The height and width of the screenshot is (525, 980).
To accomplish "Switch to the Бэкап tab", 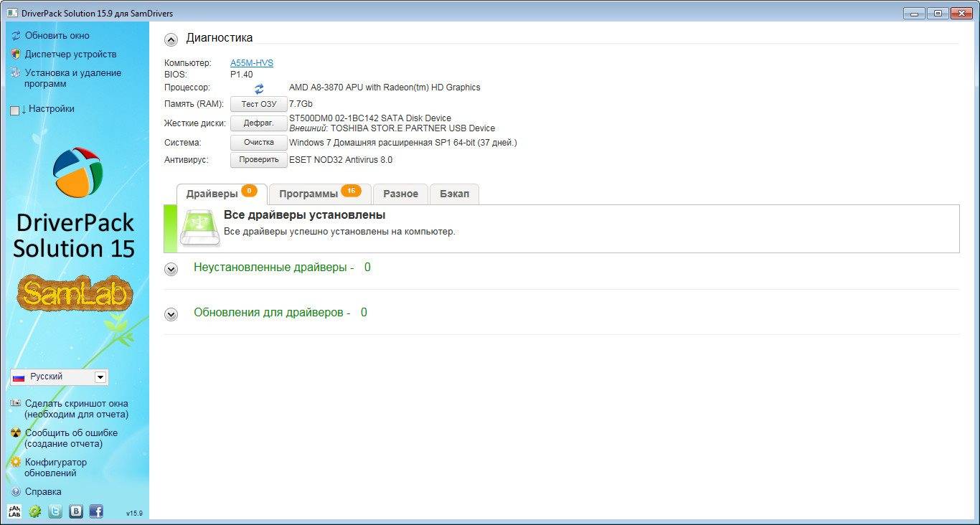I will (x=454, y=194).
